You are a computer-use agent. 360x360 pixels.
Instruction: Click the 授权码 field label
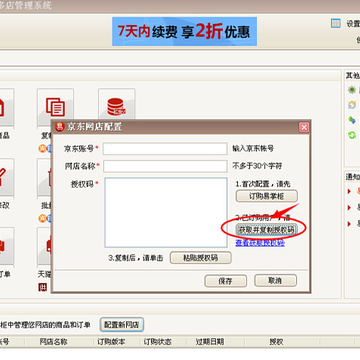pos(82,184)
